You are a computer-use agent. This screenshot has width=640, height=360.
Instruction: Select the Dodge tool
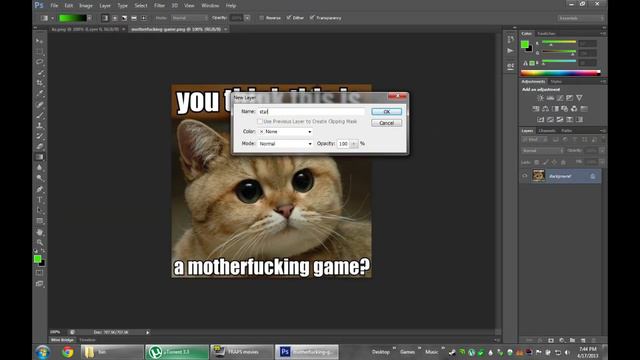coord(39,178)
